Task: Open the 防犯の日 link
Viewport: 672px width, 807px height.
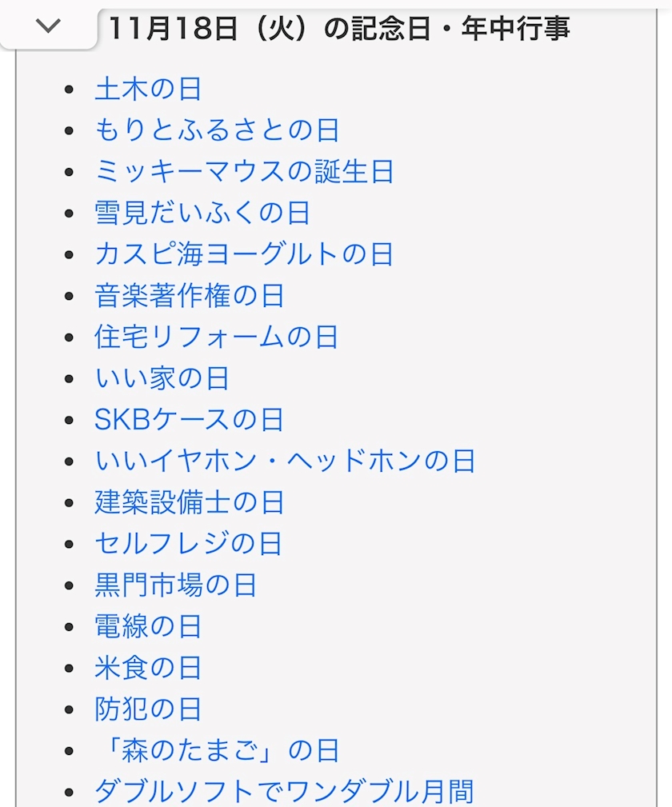Action: point(148,709)
